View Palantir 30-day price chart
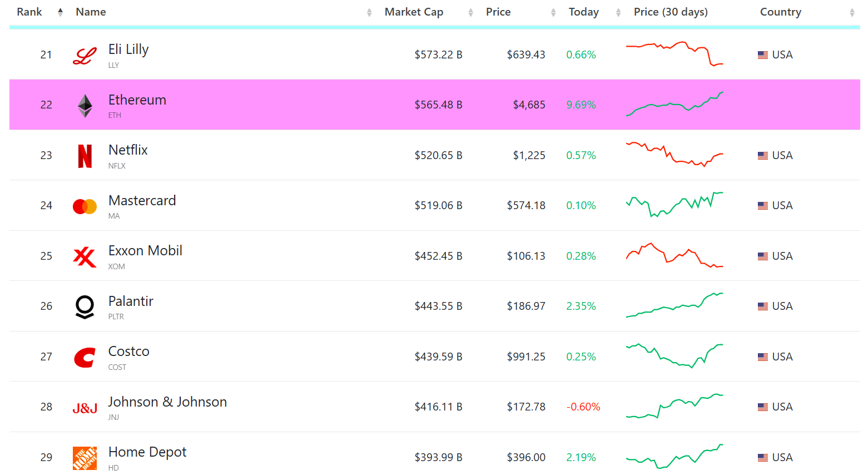The height and width of the screenshot is (475, 868). pyautogui.click(x=674, y=305)
